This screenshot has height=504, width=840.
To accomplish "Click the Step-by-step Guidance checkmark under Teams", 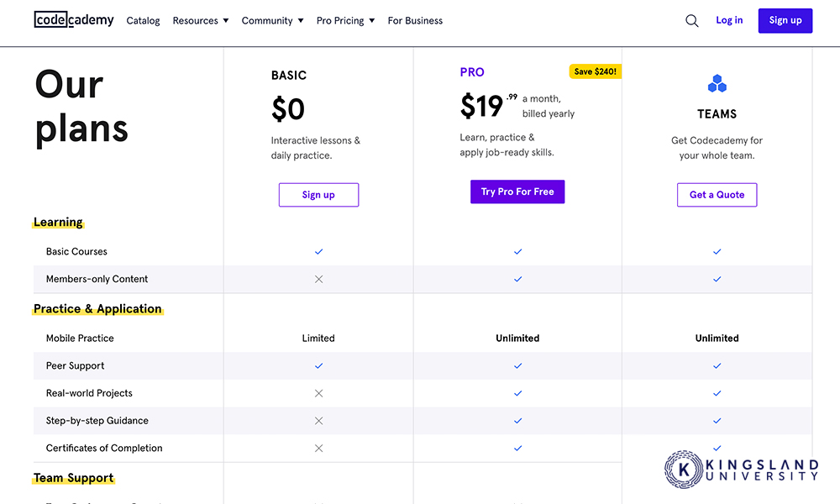I will pyautogui.click(x=717, y=421).
